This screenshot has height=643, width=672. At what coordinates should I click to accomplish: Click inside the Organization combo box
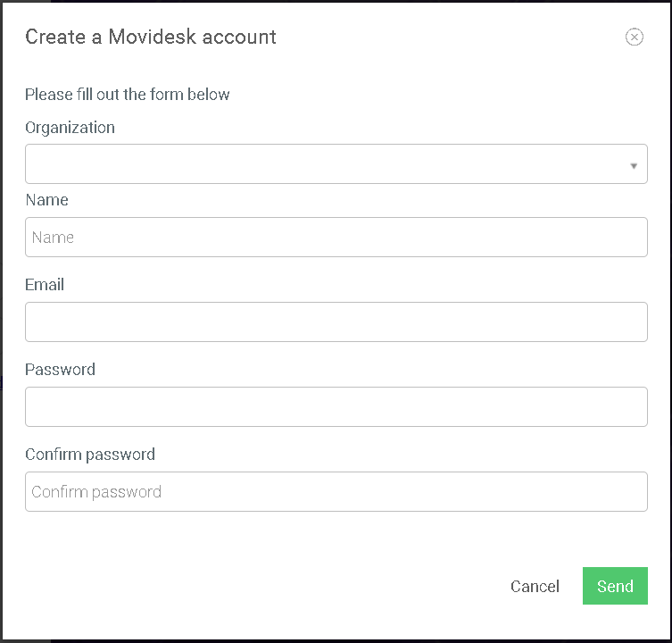pyautogui.click(x=336, y=163)
